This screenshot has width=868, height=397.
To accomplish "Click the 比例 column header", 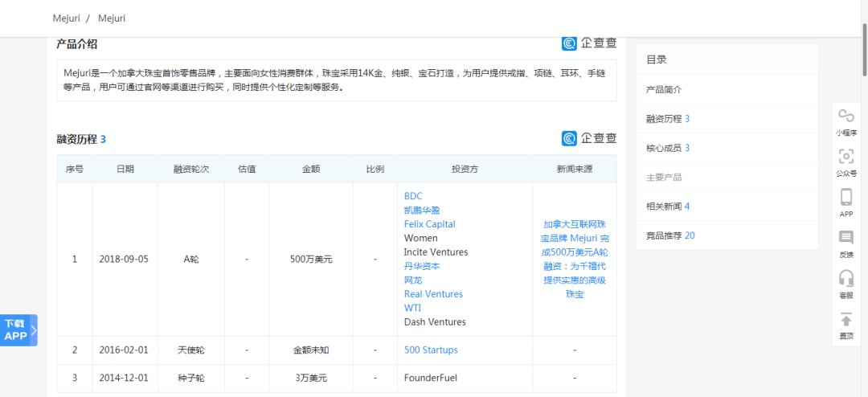I will (375, 169).
